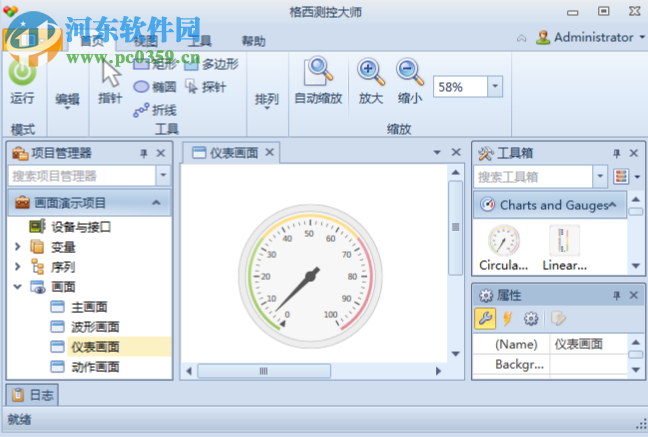Image resolution: width=648 pixels, height=437 pixels.
Task: Open the View (视图) ribbon tab
Action: click(x=145, y=41)
